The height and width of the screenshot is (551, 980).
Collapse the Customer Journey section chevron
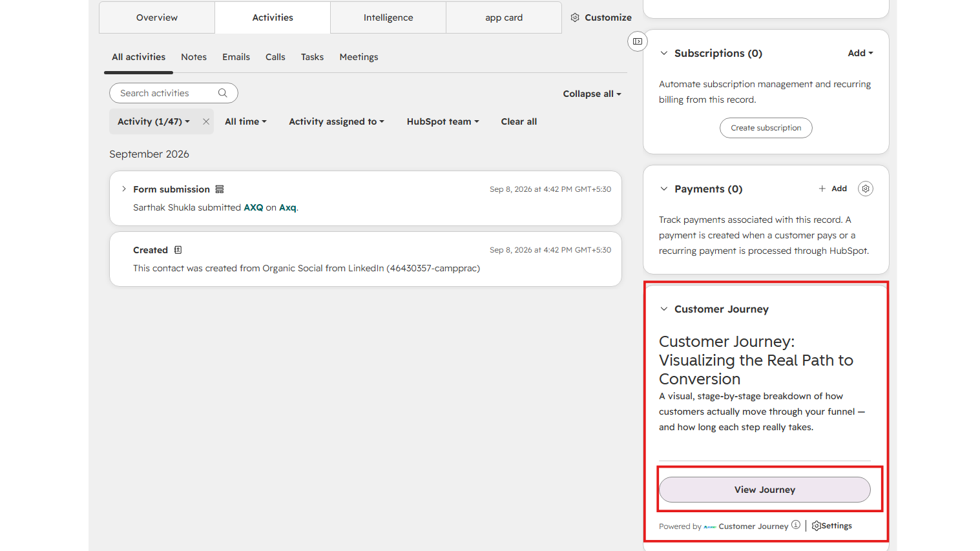[663, 309]
